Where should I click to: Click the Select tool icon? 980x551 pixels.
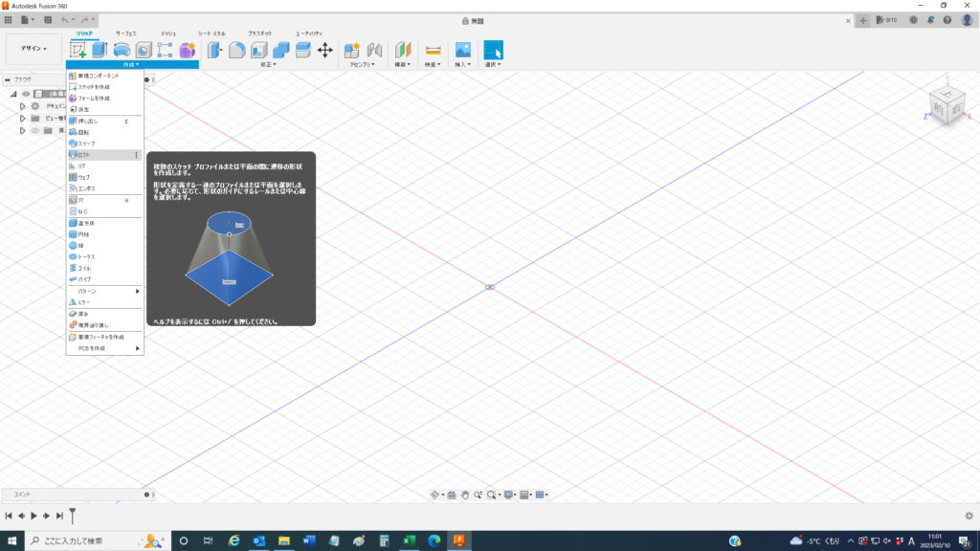coord(493,50)
